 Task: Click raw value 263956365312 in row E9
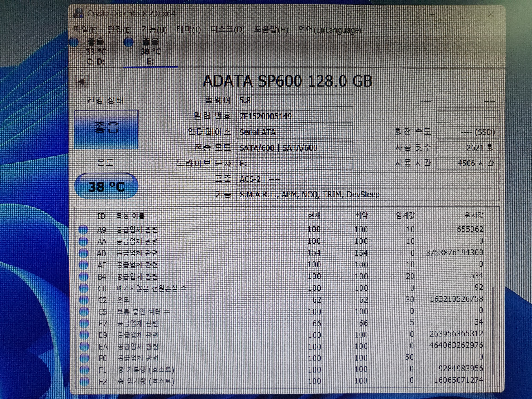[456, 334]
